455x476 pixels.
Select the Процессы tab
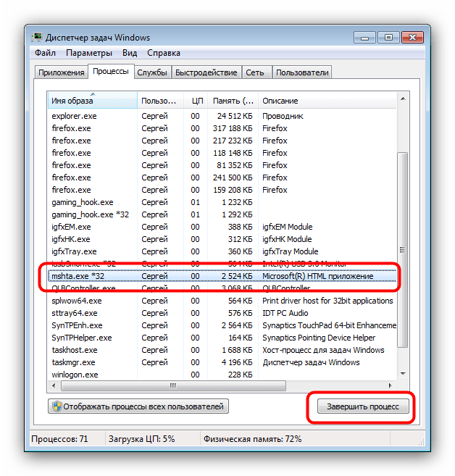(111, 71)
